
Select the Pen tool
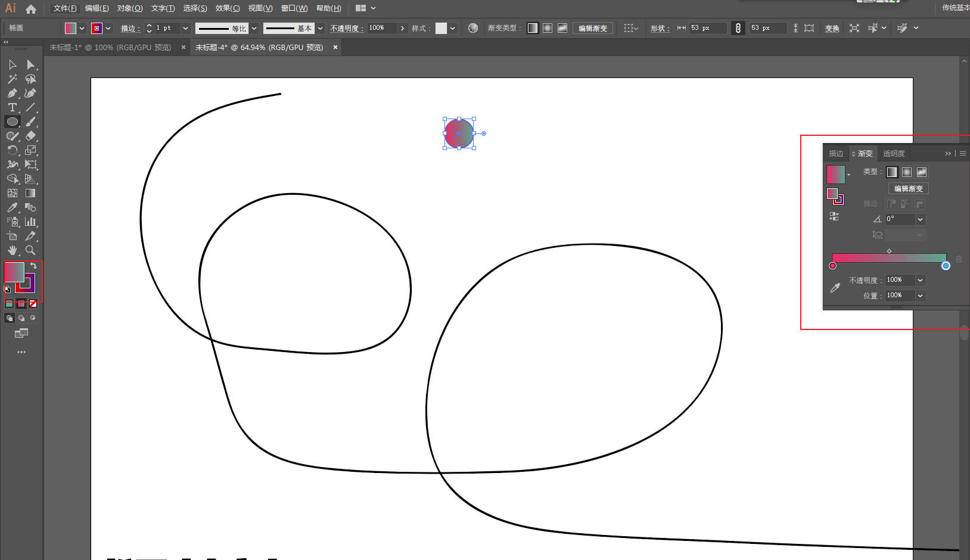coord(12,93)
